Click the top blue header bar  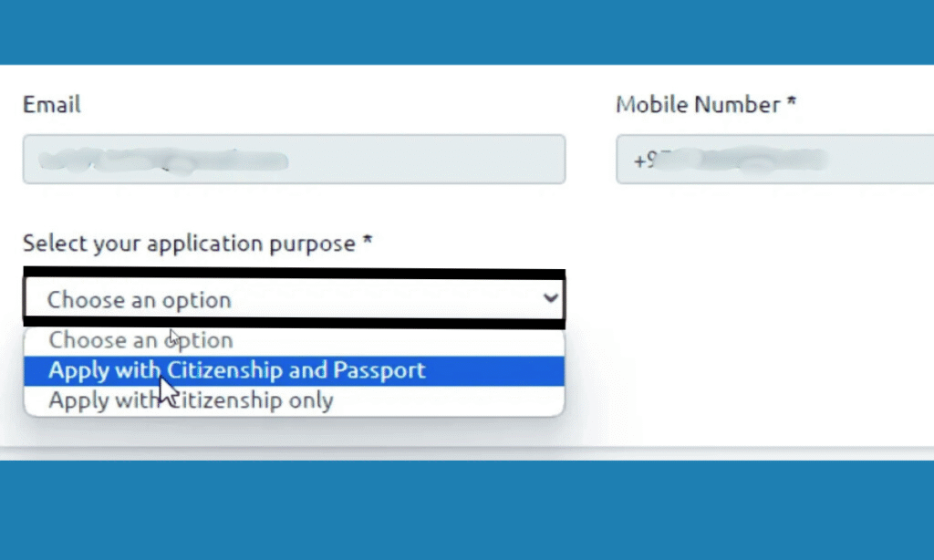pos(467,32)
